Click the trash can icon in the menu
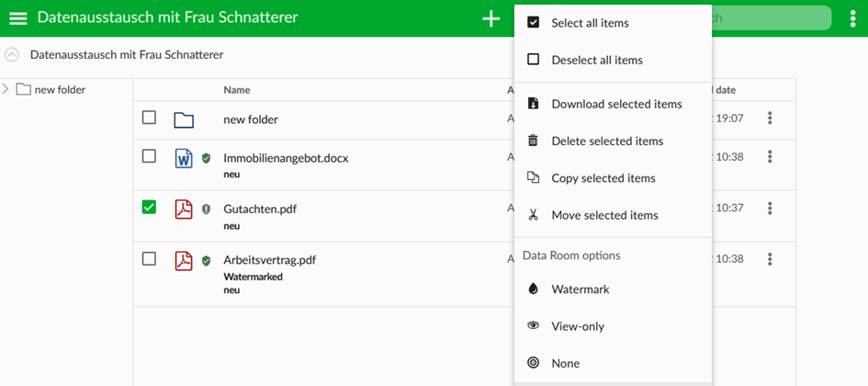868x386 pixels. (x=533, y=141)
